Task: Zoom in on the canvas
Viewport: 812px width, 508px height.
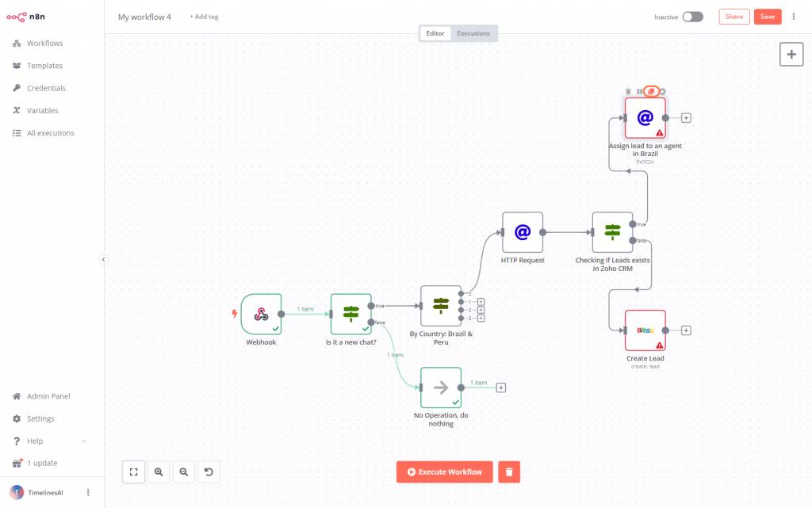Action: pyautogui.click(x=159, y=472)
